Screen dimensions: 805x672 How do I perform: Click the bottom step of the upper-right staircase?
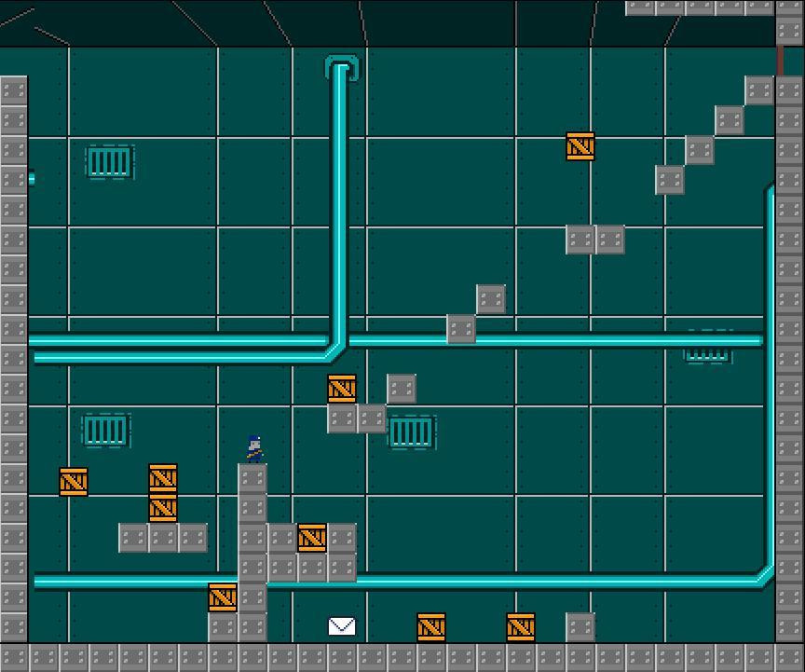670,180
